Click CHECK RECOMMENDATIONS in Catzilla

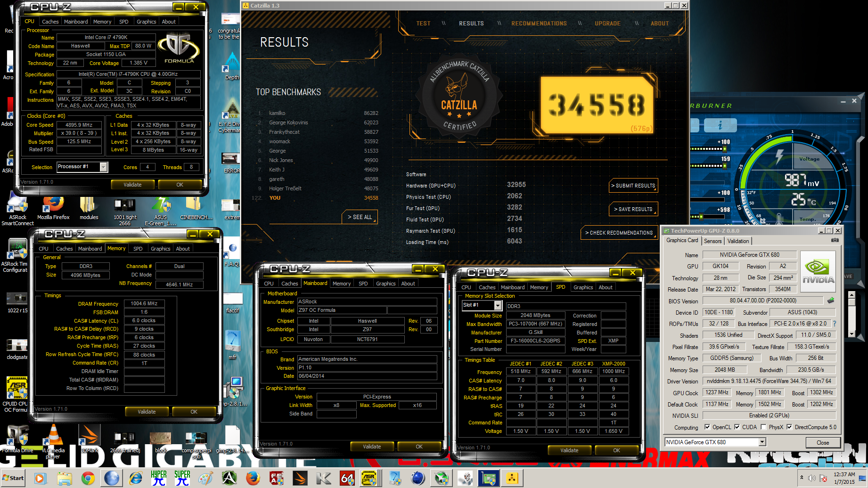[x=619, y=233]
